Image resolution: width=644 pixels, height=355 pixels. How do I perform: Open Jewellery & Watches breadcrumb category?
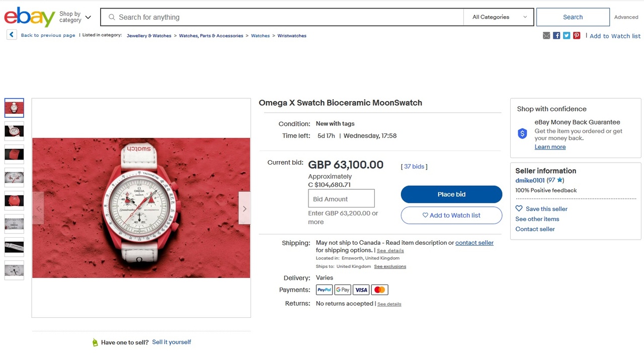149,36
